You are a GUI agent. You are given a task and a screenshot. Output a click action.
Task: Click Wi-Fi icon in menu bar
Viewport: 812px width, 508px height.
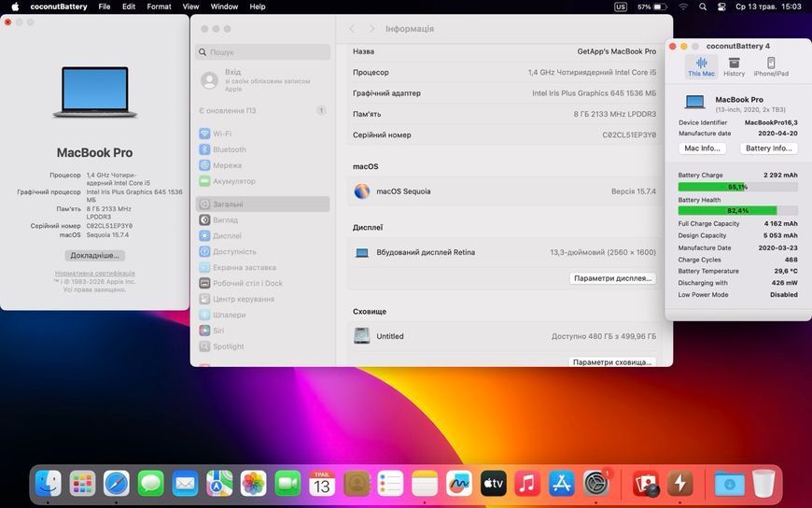[x=683, y=7]
